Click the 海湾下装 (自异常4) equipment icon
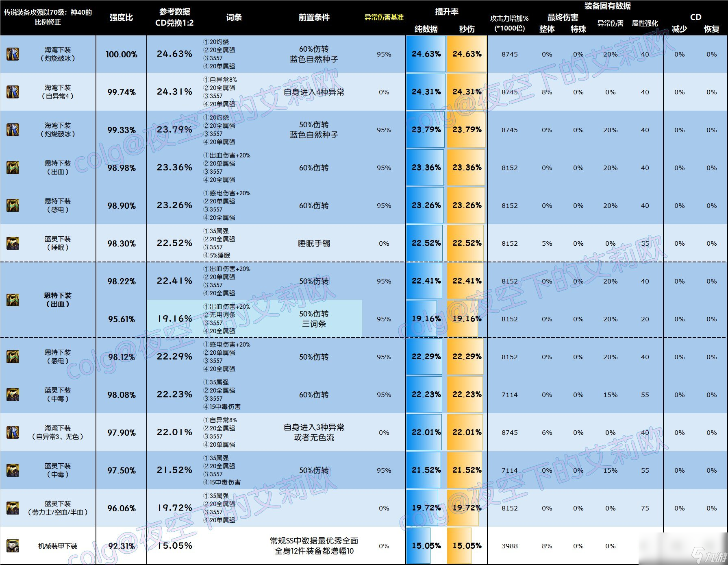728x565 pixels. [x=13, y=92]
